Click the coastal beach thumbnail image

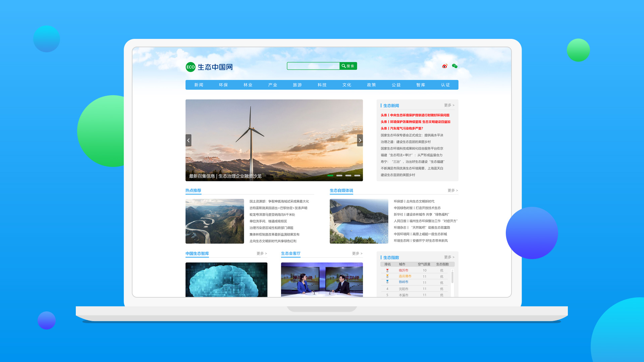coord(359,221)
